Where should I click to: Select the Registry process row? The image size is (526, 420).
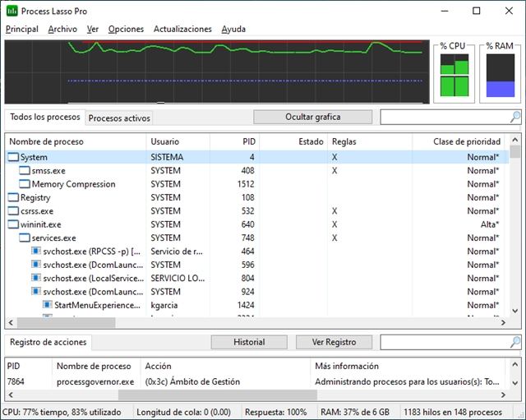pyautogui.click(x=257, y=197)
